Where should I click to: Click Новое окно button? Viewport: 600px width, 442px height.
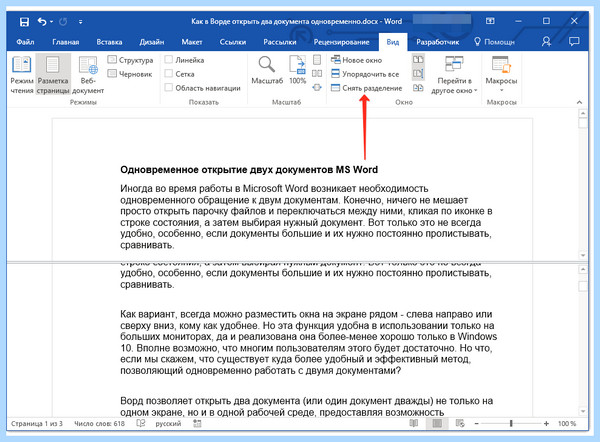[357, 60]
